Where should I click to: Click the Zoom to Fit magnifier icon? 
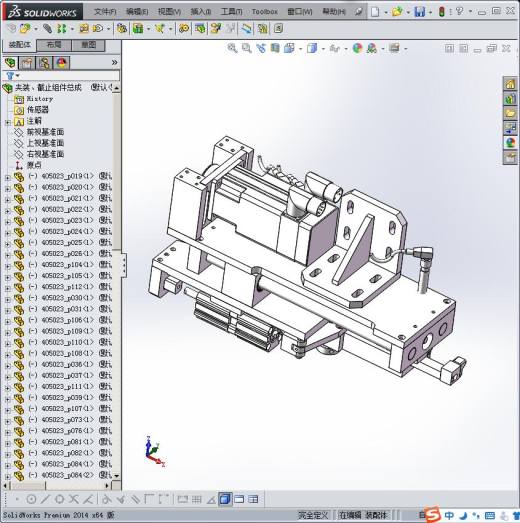232,48
